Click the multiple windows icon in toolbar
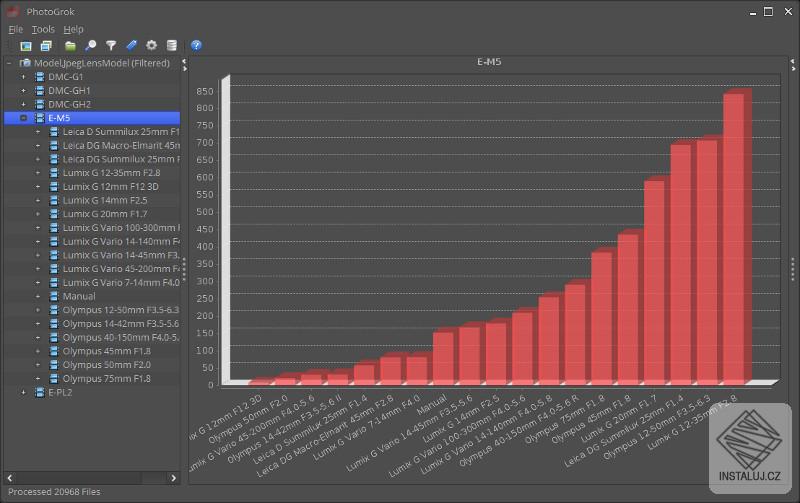Viewport: 800px width, 503px height. (x=46, y=46)
